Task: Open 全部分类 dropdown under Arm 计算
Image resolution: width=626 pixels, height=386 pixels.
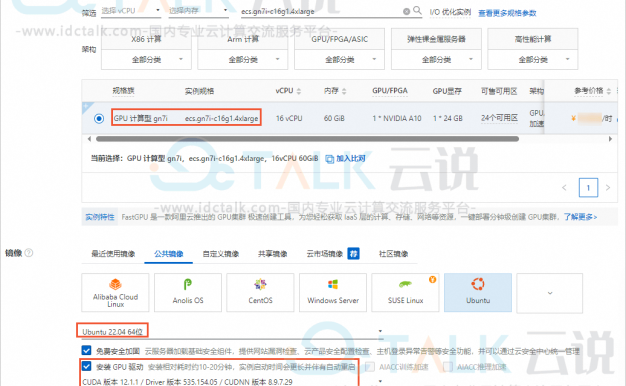Action: click(243, 60)
